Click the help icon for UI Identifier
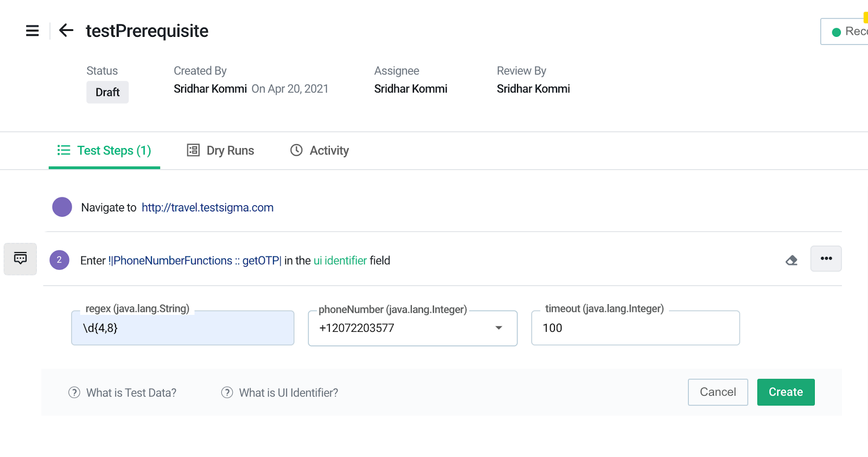868x457 pixels. 227,392
